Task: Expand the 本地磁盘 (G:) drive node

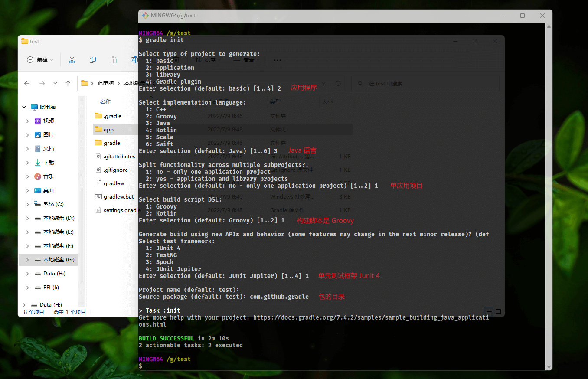Action: tap(28, 260)
